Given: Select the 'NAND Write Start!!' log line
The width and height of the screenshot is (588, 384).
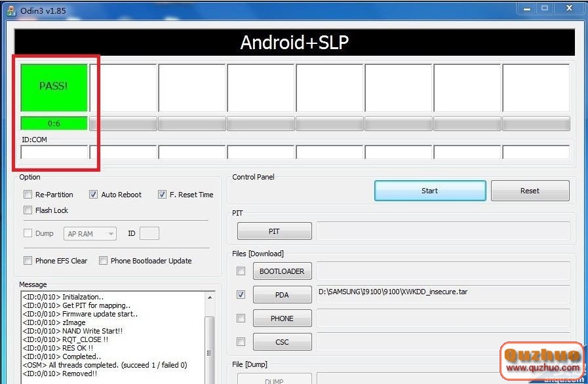Looking at the screenshot, I should (73, 331).
